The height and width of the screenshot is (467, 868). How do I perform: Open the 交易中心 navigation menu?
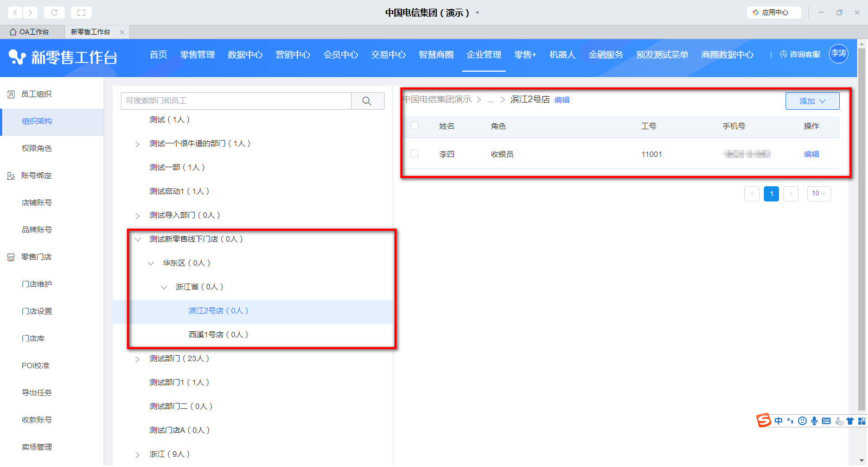[x=388, y=55]
